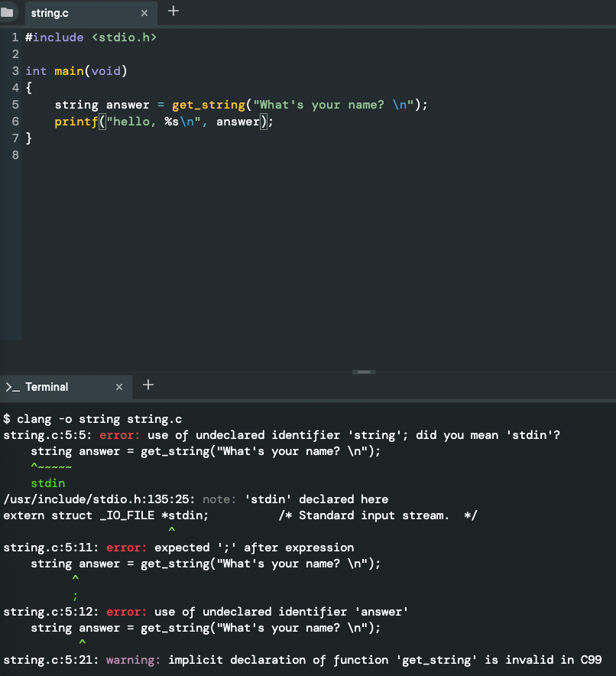Click line number 1 in gutter
616x676 pixels.
click(15, 37)
